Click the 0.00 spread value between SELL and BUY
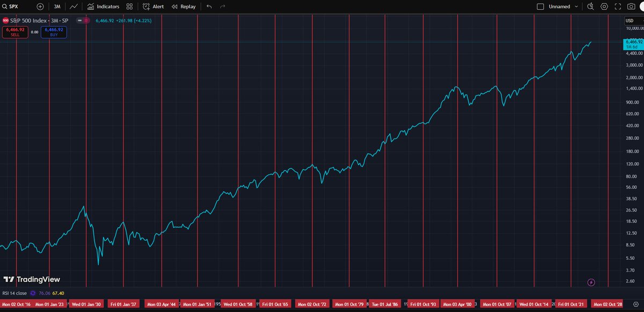This screenshot has width=644, height=312. [x=35, y=32]
